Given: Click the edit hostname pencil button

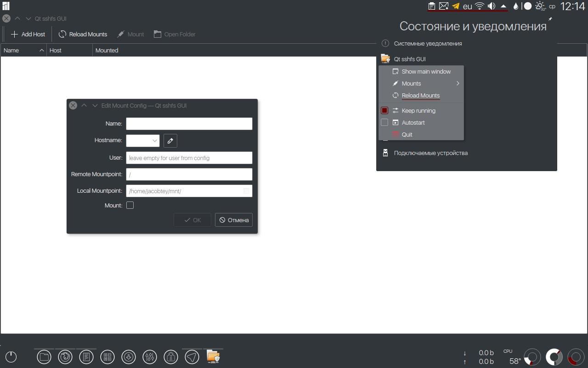Looking at the screenshot, I should (170, 141).
